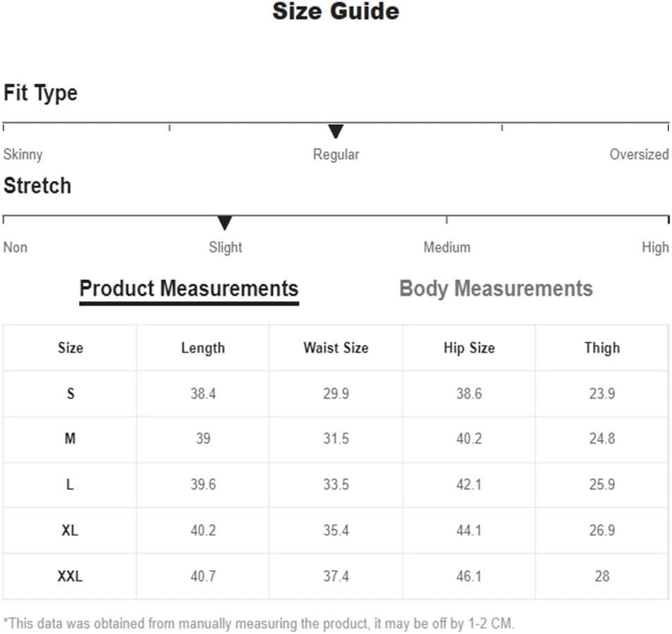
Task: Select the XL size row label
Action: click(x=71, y=530)
